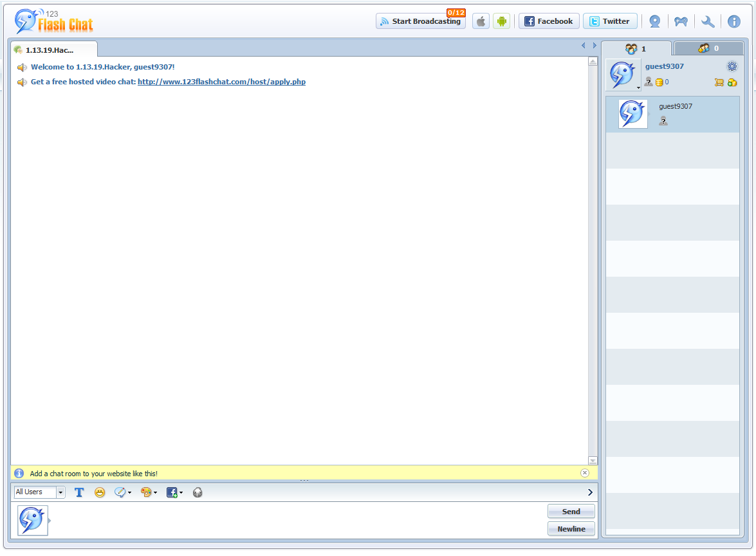756x556 pixels.
Task: Click the info icon
Action: pyautogui.click(x=733, y=21)
